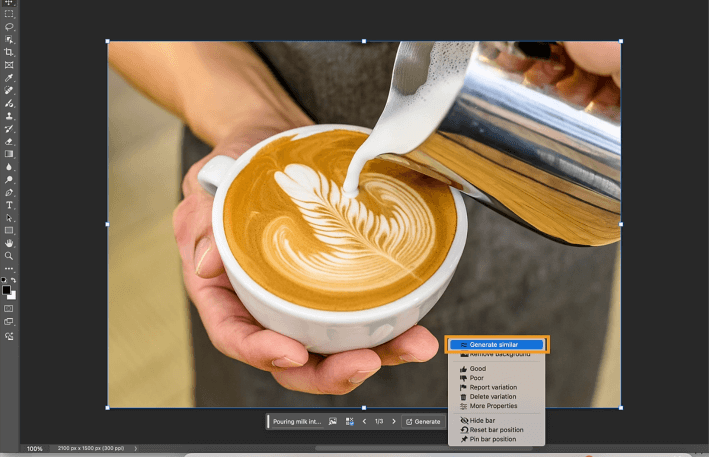Select the Zoom tool

(x=9, y=256)
